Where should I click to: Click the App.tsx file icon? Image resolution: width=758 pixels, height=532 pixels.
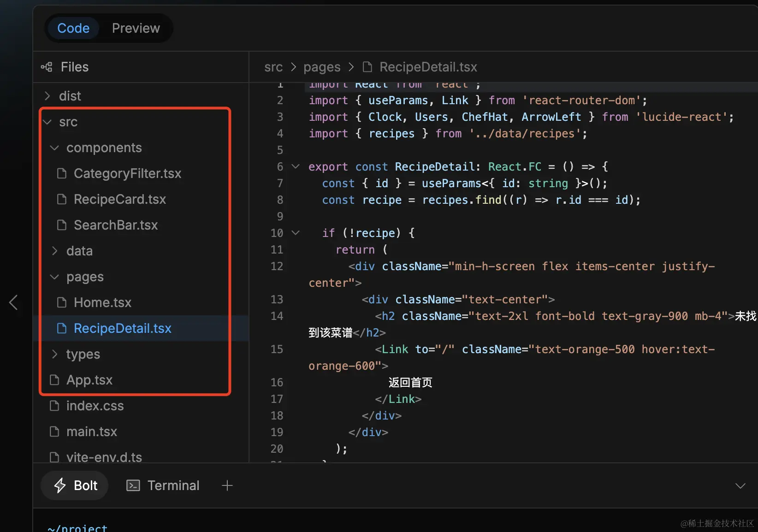[x=54, y=379]
